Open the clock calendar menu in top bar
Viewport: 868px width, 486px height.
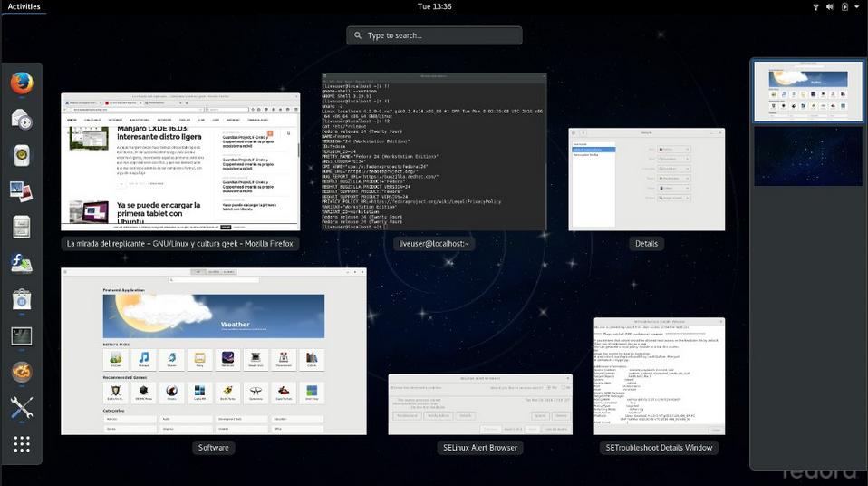[434, 6]
